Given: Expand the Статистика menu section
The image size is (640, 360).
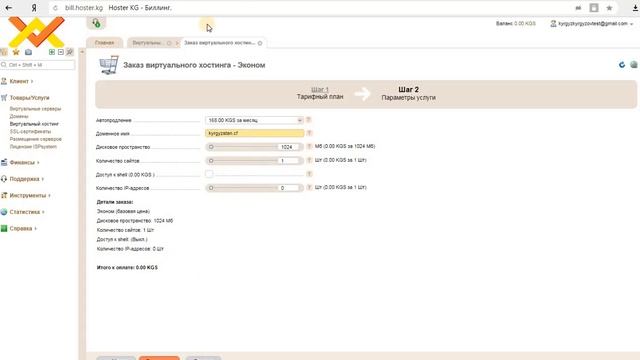Looking at the screenshot, I should coord(24,212).
